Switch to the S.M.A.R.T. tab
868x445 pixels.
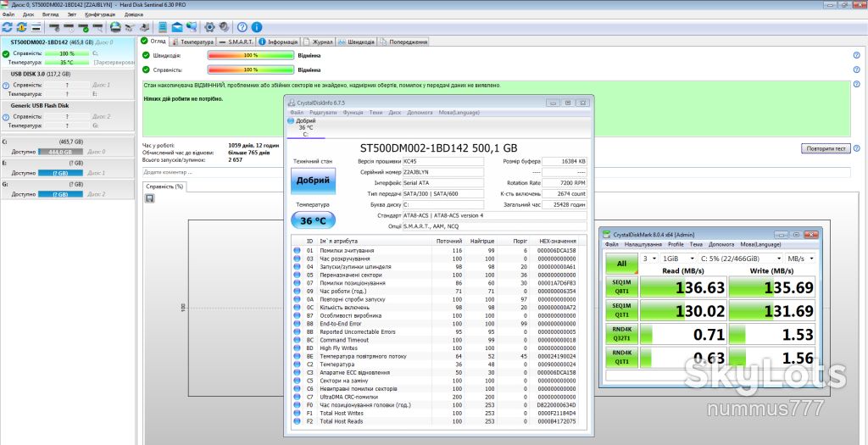[x=236, y=42]
